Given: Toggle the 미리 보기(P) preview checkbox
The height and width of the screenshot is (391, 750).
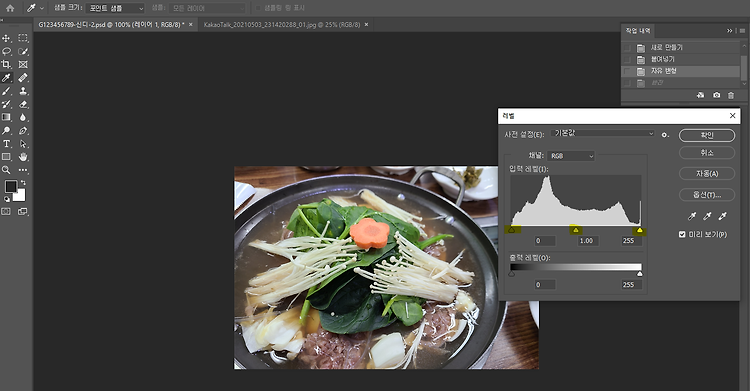Looking at the screenshot, I should pos(683,234).
